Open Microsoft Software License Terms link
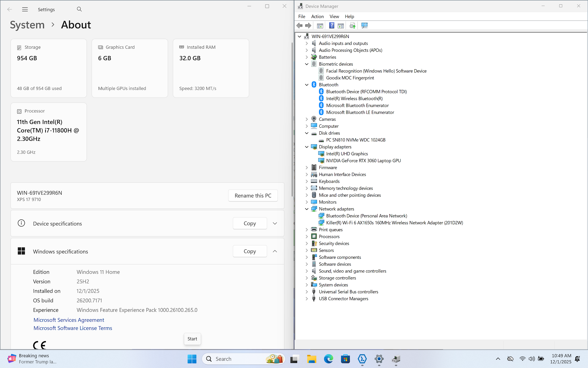The width and height of the screenshot is (588, 368). 73,328
